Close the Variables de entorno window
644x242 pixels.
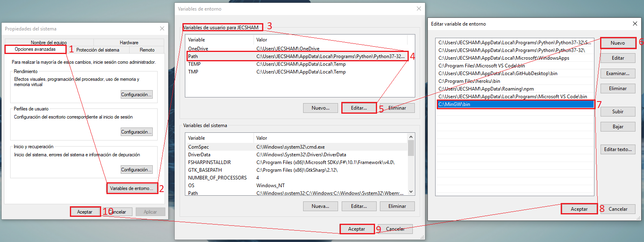pyautogui.click(x=419, y=9)
